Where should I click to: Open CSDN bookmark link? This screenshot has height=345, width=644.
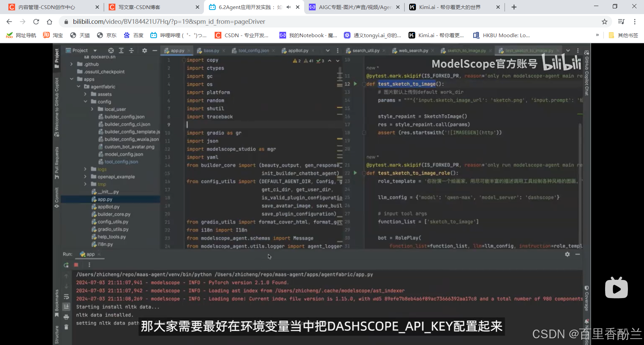(x=241, y=35)
